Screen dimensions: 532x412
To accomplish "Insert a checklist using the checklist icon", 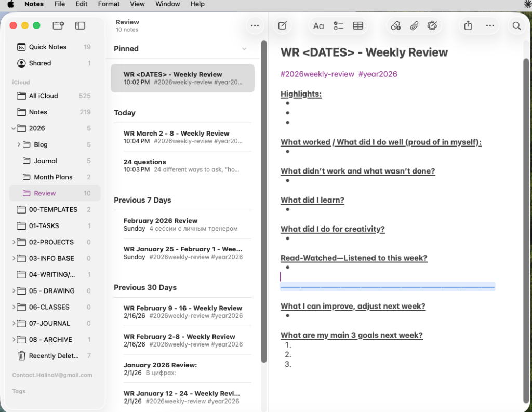I will click(338, 25).
